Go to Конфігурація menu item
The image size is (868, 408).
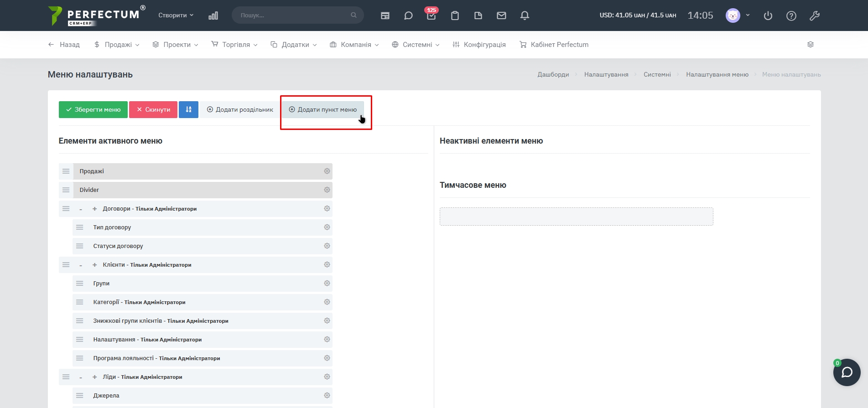coord(479,45)
